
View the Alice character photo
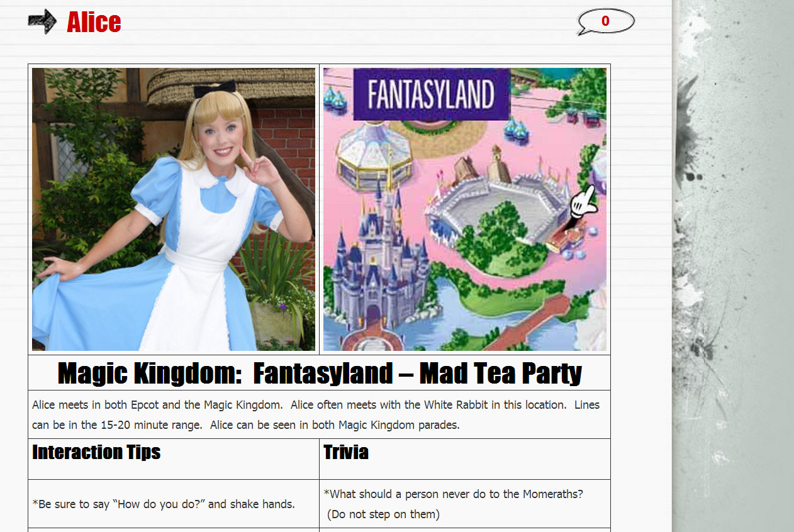[174, 209]
